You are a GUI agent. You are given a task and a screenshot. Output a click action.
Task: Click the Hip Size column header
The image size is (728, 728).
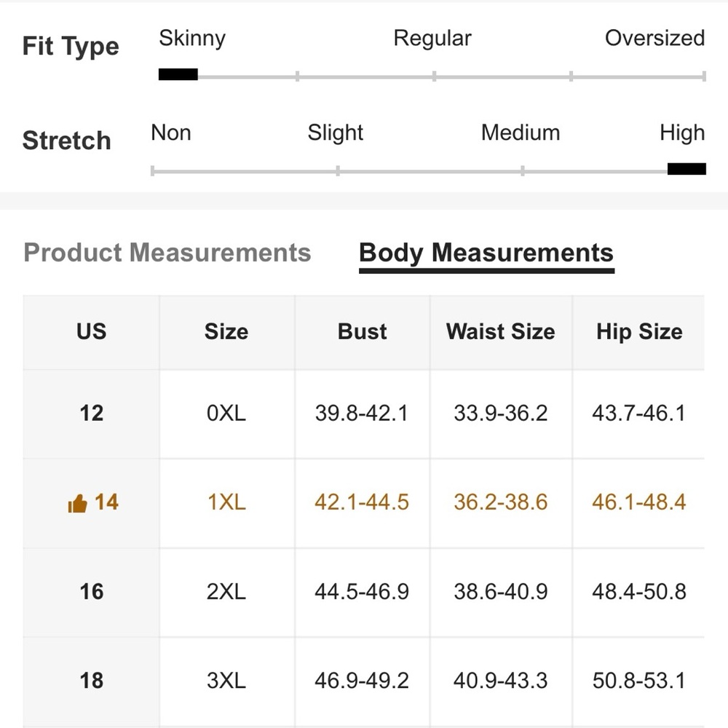coord(639,332)
